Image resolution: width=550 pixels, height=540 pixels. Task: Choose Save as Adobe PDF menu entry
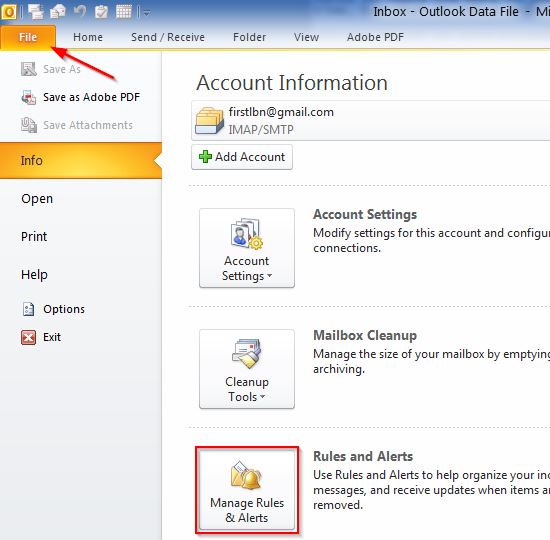[x=91, y=97]
